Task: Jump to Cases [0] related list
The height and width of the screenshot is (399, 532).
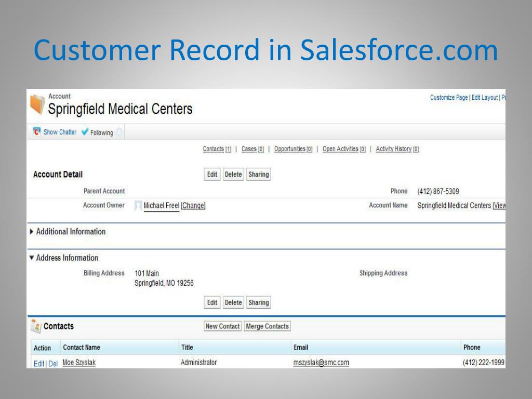Action: pos(252,149)
